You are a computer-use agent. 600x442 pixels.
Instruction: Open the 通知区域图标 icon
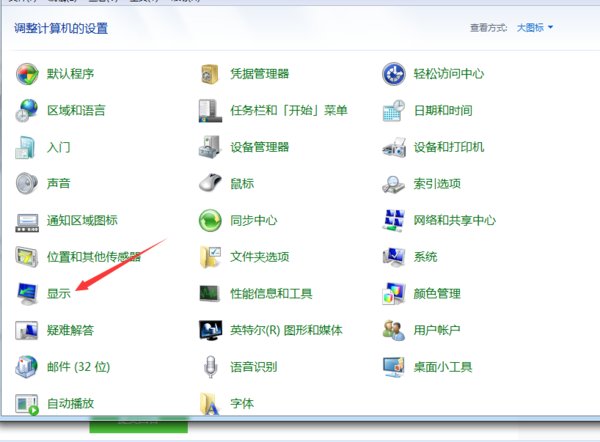(27, 223)
